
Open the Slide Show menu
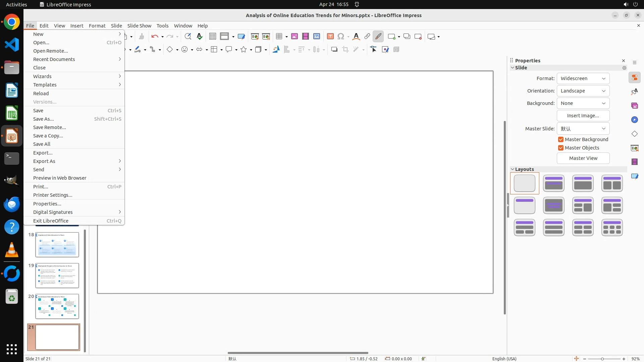[x=139, y=25]
